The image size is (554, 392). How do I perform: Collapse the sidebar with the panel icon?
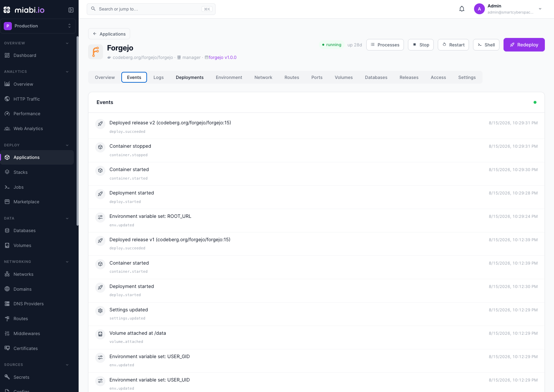(71, 10)
